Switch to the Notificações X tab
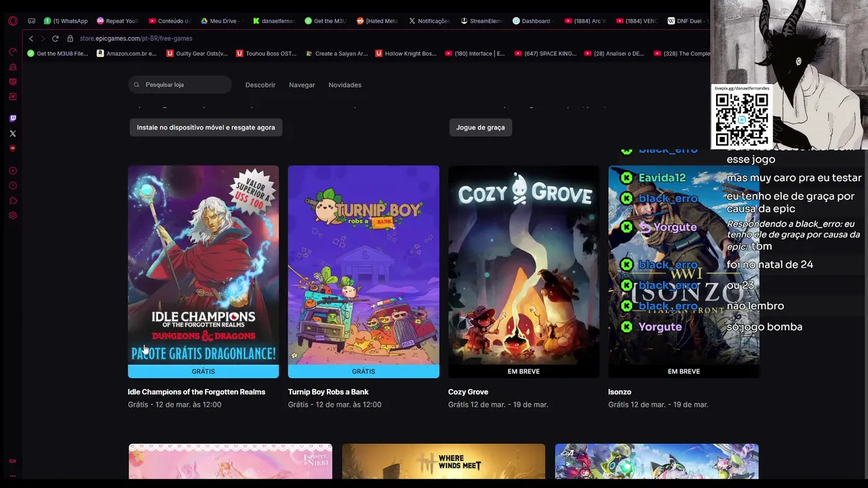Image resolution: width=868 pixels, height=488 pixels. click(429, 21)
